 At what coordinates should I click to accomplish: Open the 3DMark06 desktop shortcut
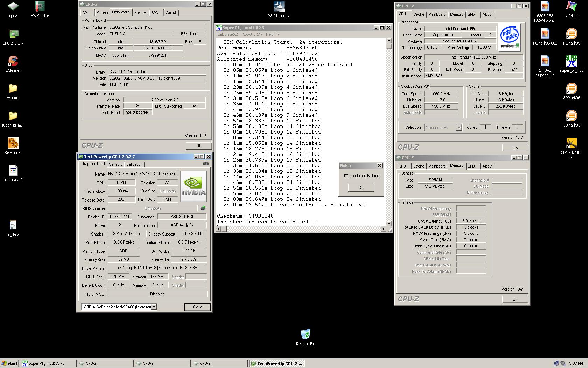click(572, 91)
